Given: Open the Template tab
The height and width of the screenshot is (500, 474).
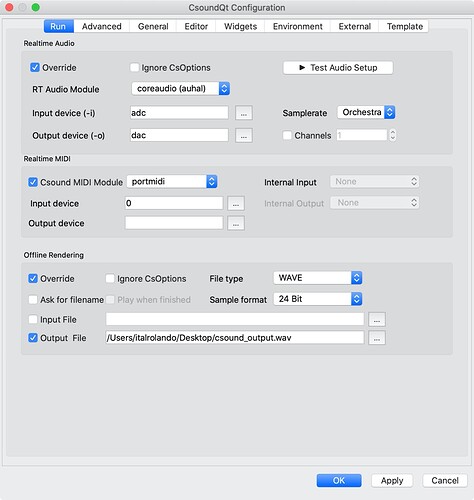Looking at the screenshot, I should 404,26.
